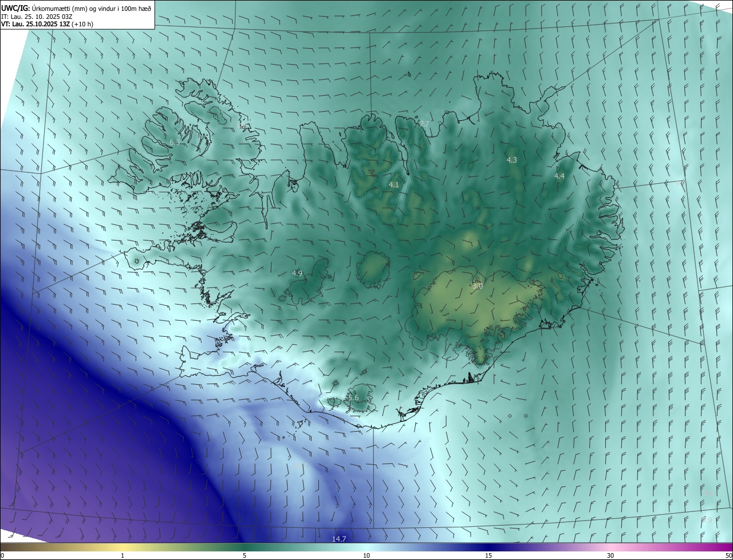Click the 3.0 value on the large glacier
The width and height of the screenshot is (733, 560).
(478, 286)
